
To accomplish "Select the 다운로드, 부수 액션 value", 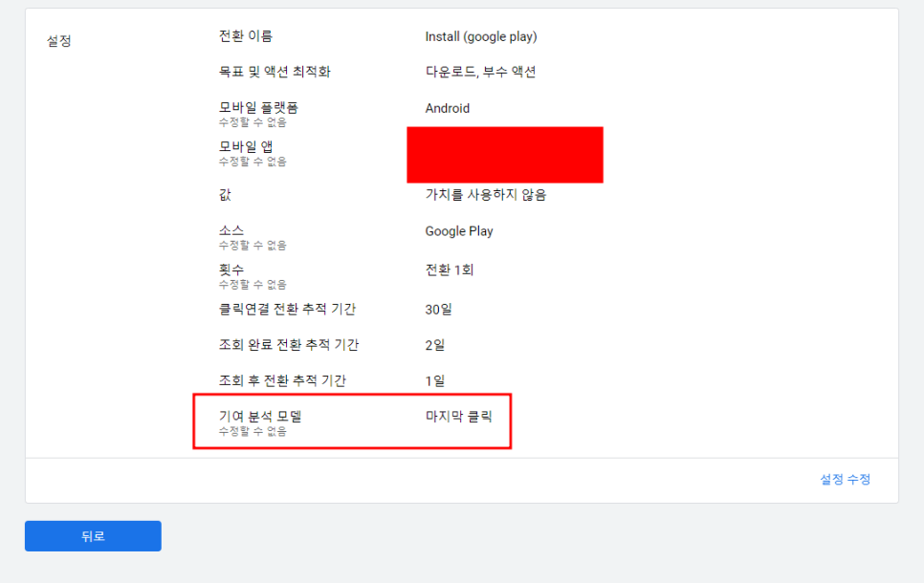I will (480, 72).
